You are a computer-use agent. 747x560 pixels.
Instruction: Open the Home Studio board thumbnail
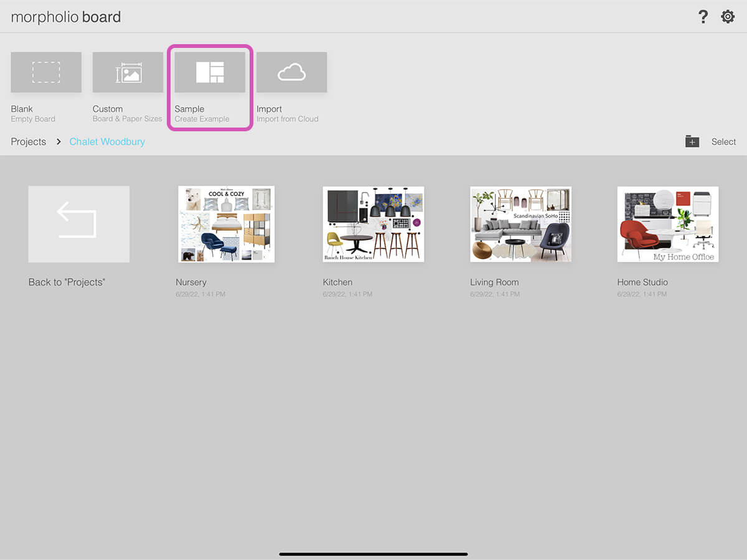click(667, 224)
